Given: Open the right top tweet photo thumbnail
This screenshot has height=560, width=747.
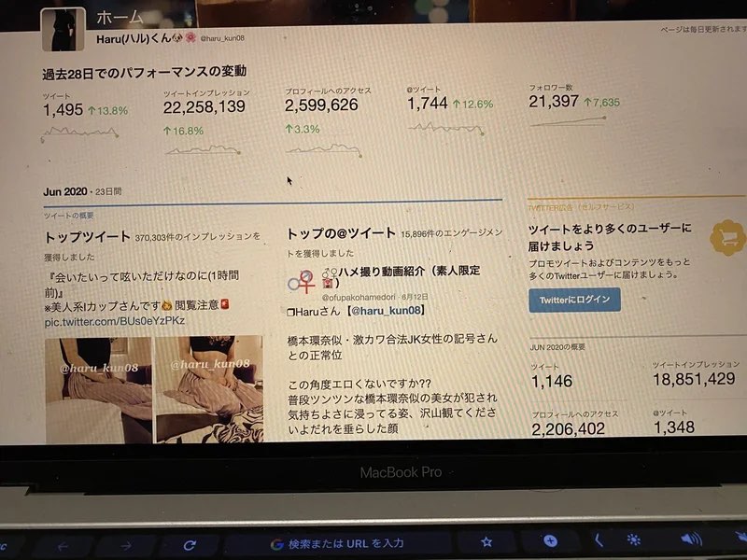Looking at the screenshot, I should 209,388.
